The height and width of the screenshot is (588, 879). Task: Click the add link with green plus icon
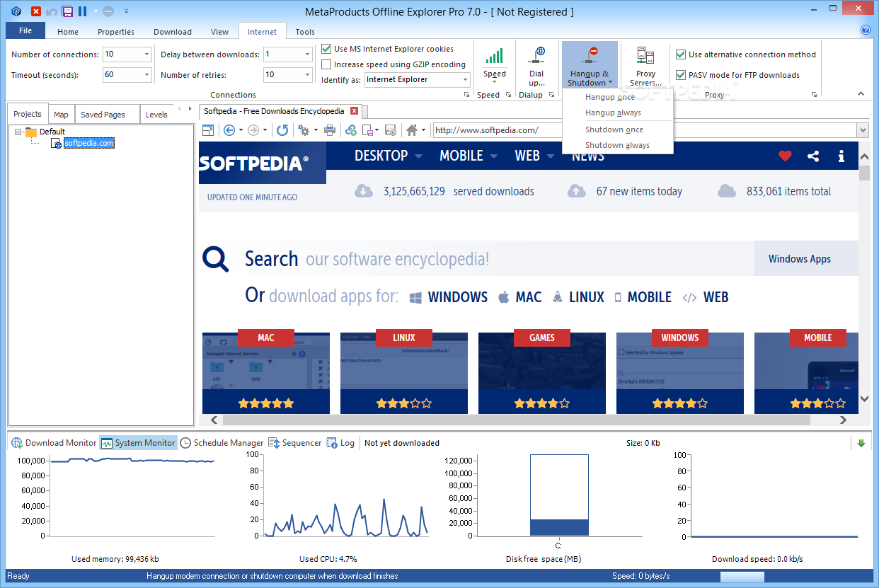coord(350,130)
